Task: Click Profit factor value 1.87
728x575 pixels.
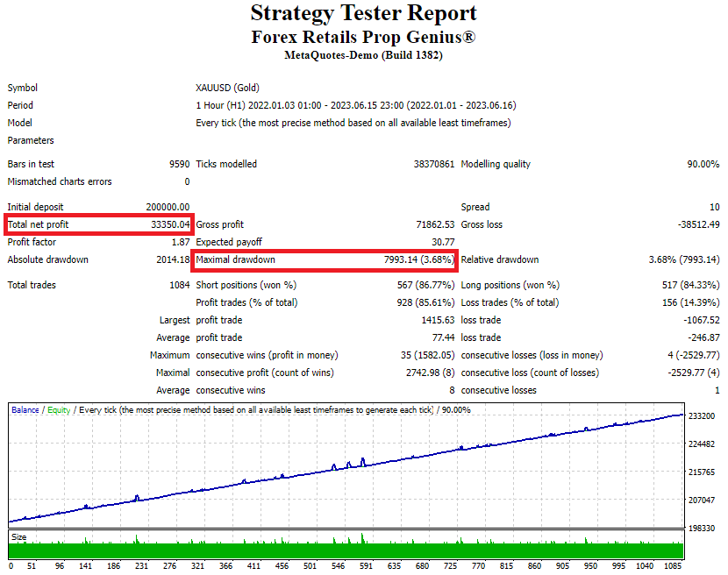Action: [181, 242]
